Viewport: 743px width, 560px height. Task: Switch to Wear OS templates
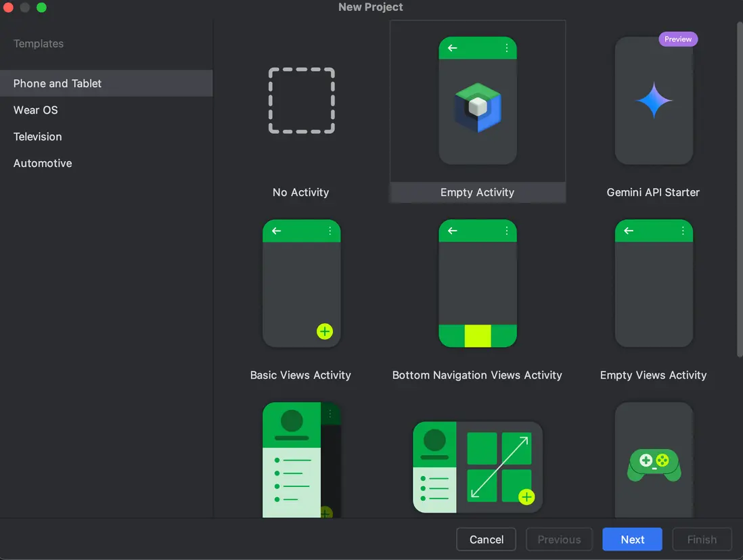click(36, 110)
